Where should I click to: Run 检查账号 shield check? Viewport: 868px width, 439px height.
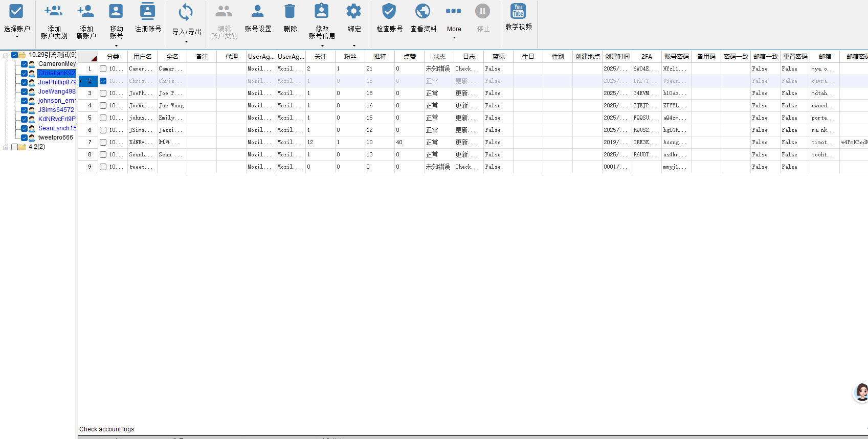(389, 18)
